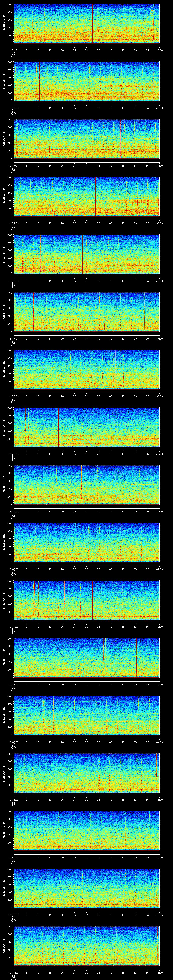Click the 16:34:00 start time label
This screenshot has width=173, height=980.
point(13,223)
